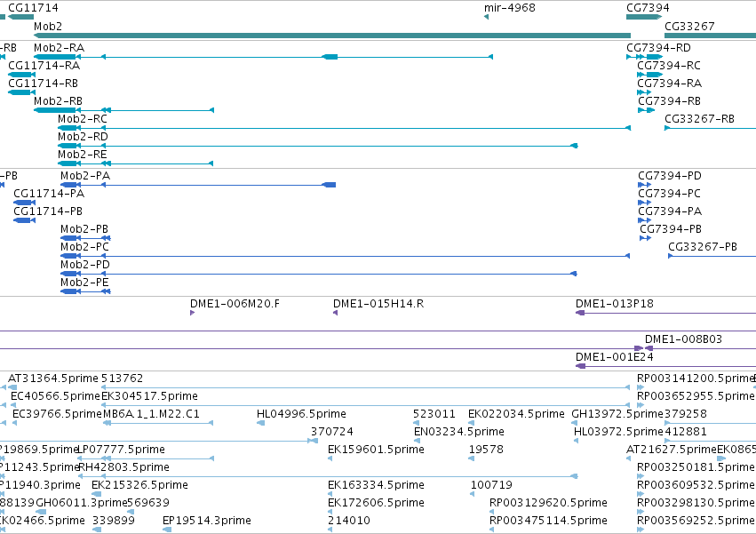Viewport: 756px width, 534px height.
Task: Click the HL04996.5prime EST label
Action: pyautogui.click(x=301, y=414)
